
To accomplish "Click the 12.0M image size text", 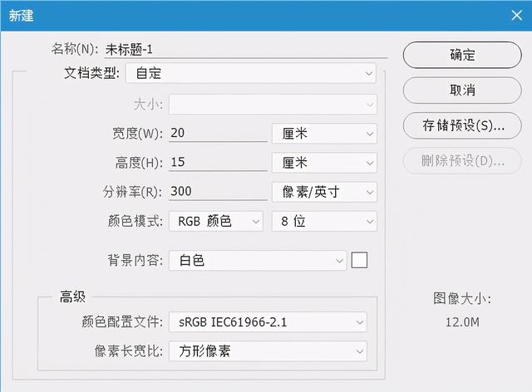I will (462, 322).
